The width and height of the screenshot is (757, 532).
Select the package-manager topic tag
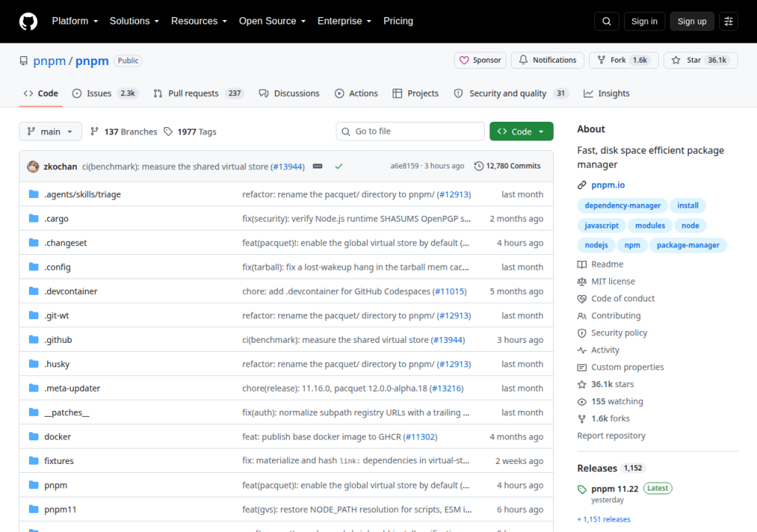(688, 245)
